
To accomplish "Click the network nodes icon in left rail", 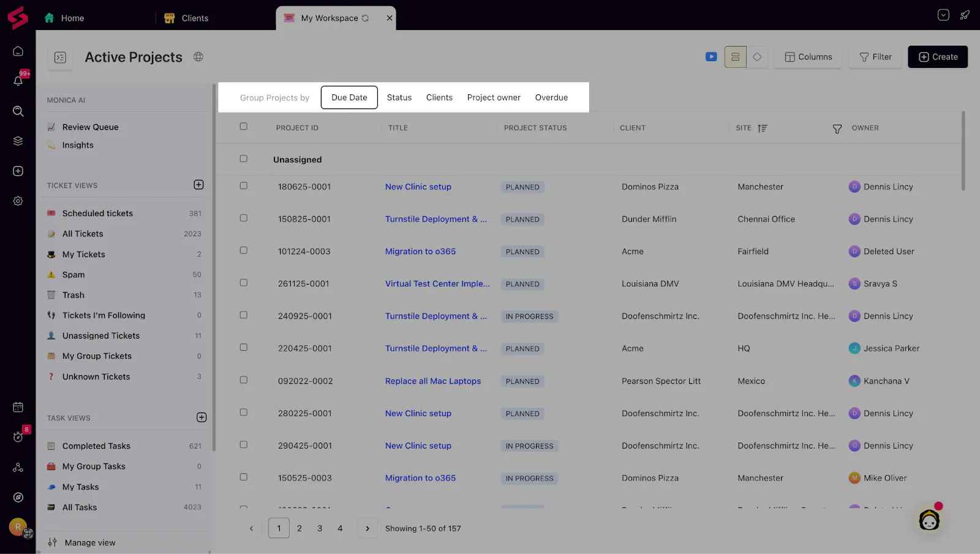I will tap(18, 468).
